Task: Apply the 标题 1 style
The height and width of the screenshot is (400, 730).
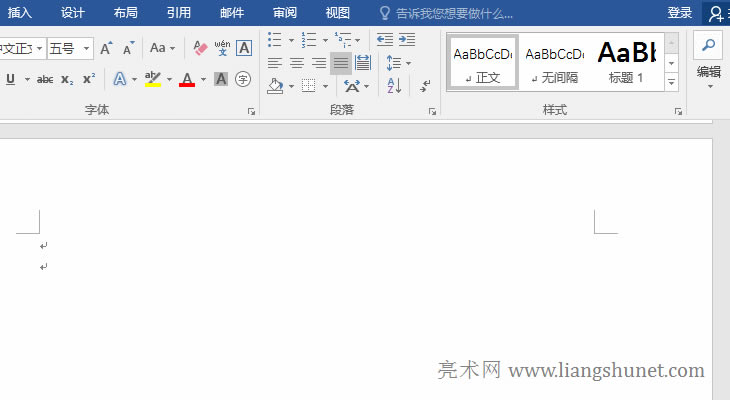Action: [x=627, y=61]
